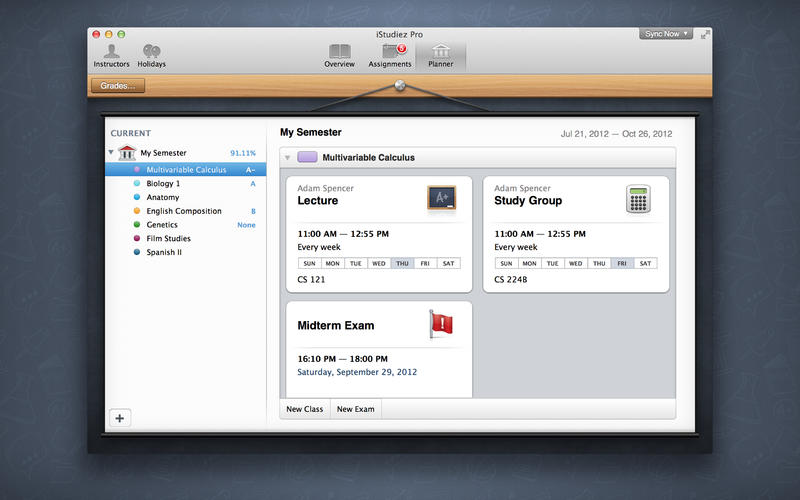
Task: Collapse the Multivariable Calculus section
Action: pos(287,158)
